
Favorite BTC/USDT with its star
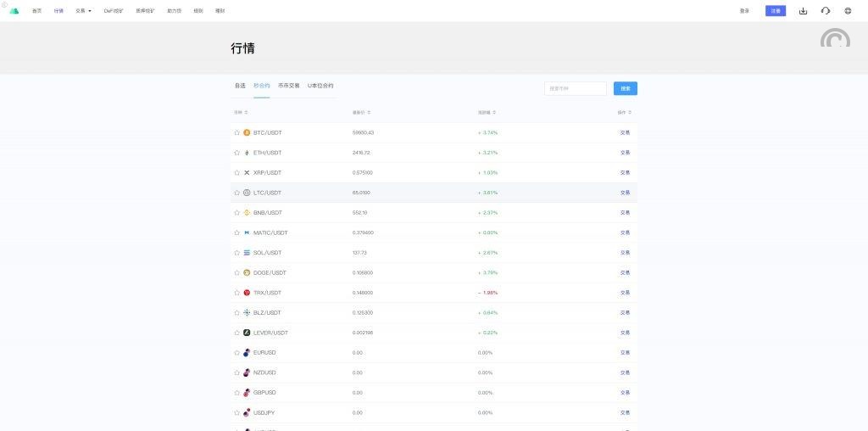click(x=237, y=132)
